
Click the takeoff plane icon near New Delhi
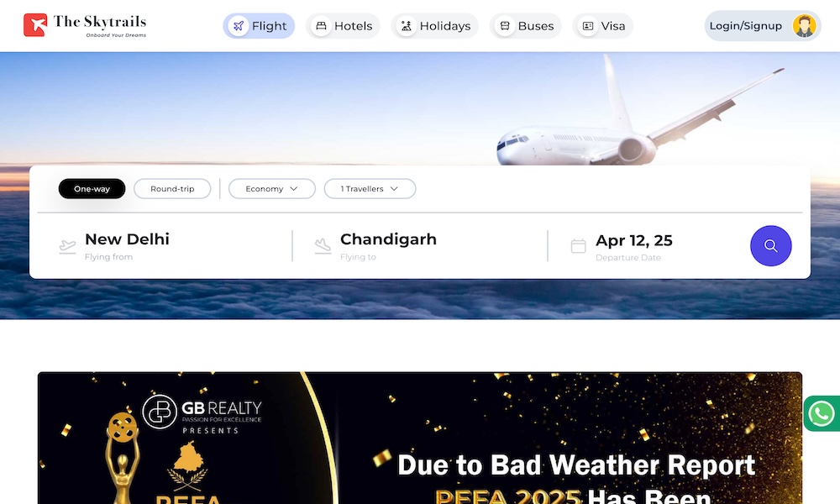click(67, 246)
